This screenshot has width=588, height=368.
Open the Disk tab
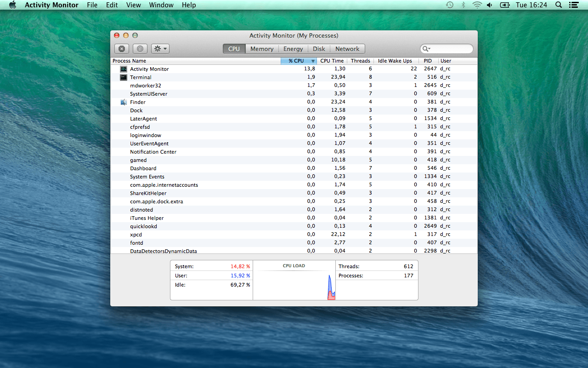319,49
